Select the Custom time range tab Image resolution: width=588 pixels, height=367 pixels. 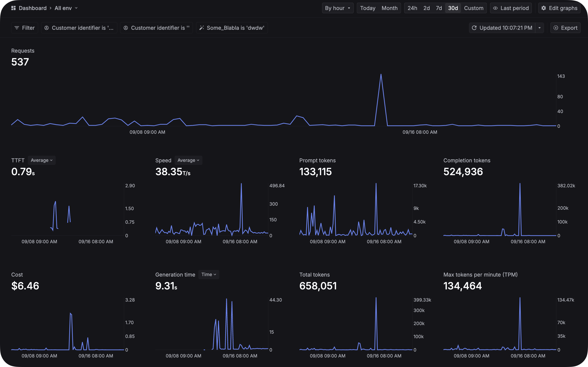tap(474, 8)
